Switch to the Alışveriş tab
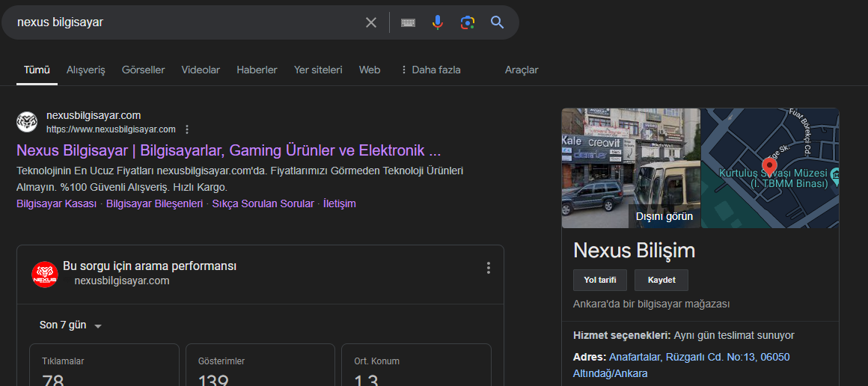The image size is (868, 386). click(86, 70)
